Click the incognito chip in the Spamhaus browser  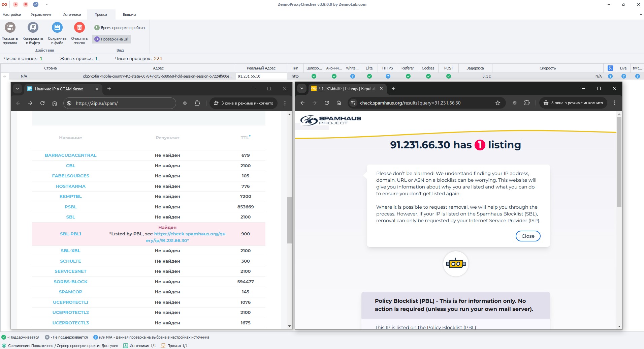[573, 103]
